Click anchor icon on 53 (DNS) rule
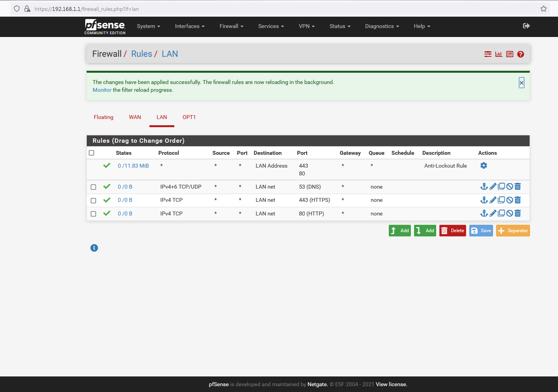 [x=484, y=187]
